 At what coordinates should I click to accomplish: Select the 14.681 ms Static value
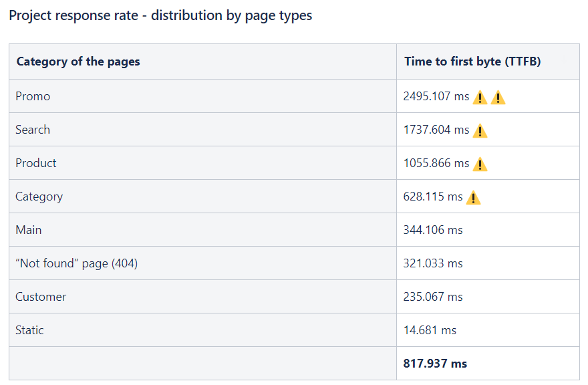[430, 330]
